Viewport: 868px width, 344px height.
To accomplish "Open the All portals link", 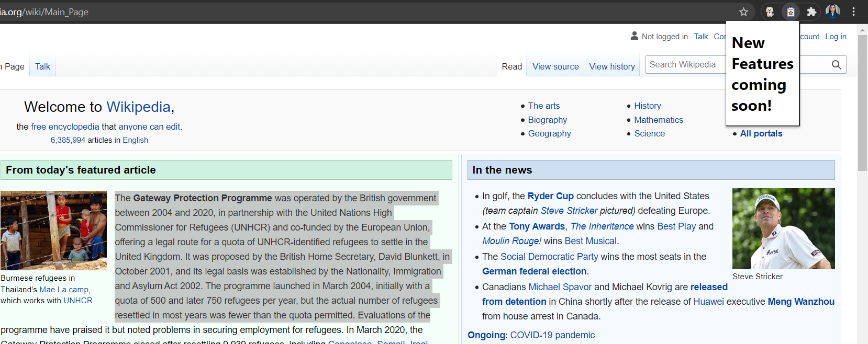I will pos(761,133).
